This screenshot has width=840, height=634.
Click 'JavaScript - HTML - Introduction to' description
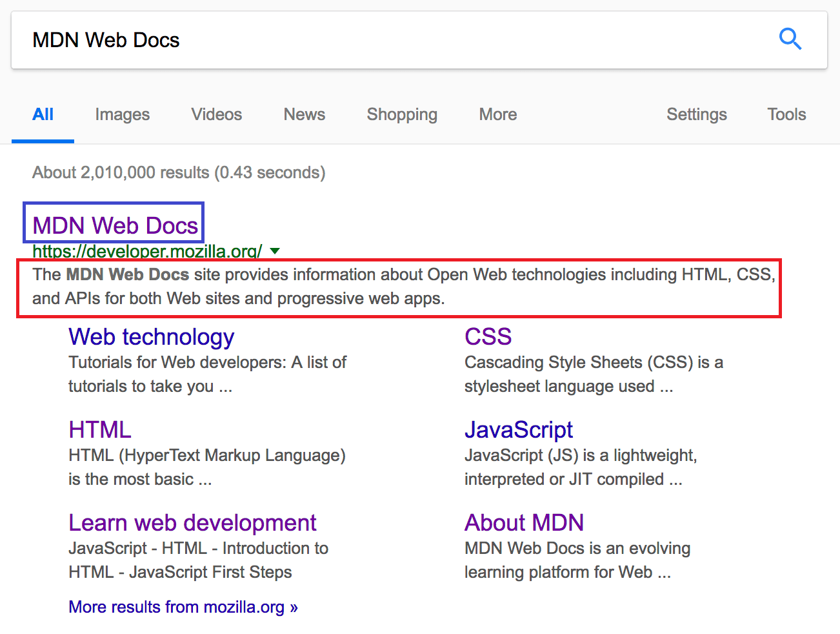199,560
